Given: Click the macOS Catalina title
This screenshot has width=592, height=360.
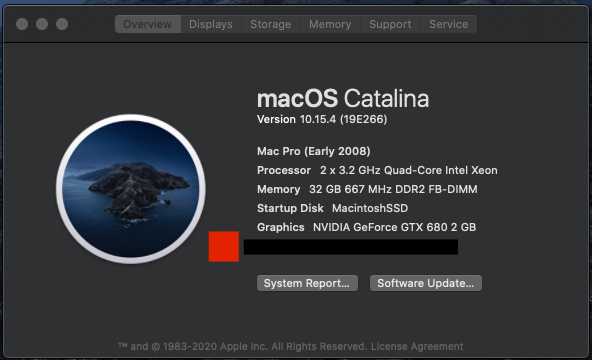Looking at the screenshot, I should (x=343, y=98).
